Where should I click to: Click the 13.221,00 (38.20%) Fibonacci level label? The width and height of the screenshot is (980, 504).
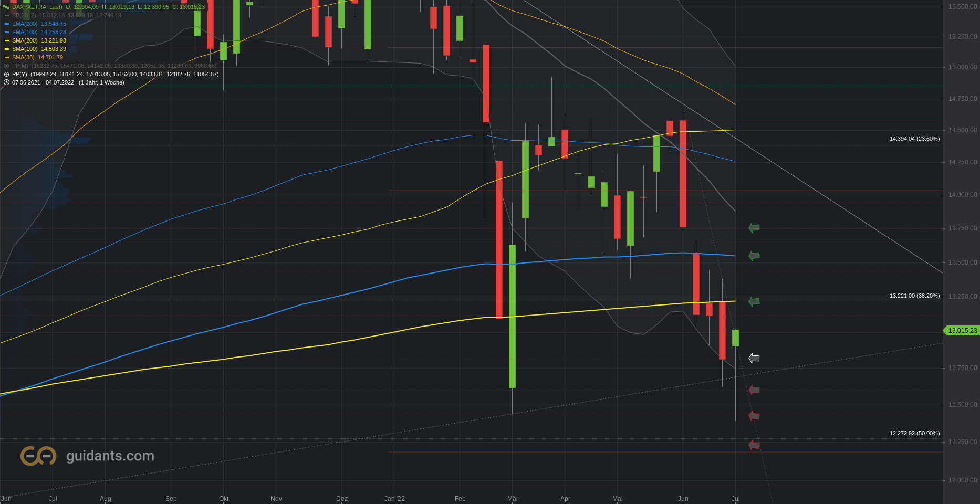(x=914, y=296)
